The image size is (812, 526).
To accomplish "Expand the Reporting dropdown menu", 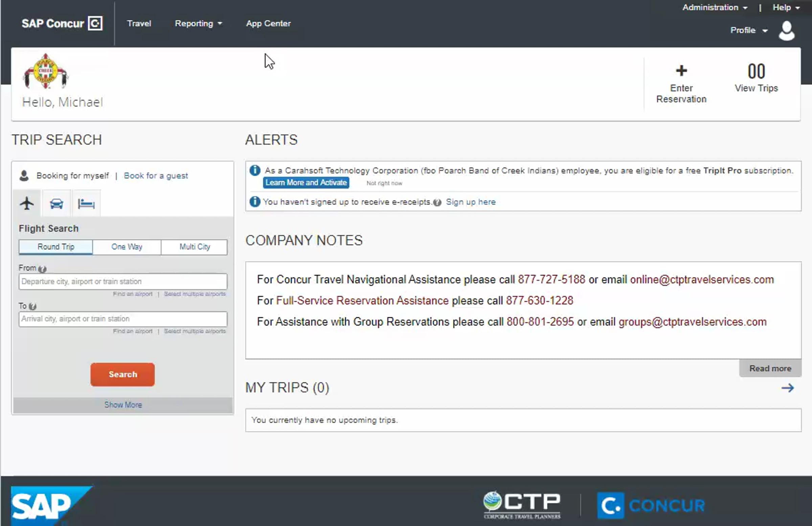I will coord(198,24).
